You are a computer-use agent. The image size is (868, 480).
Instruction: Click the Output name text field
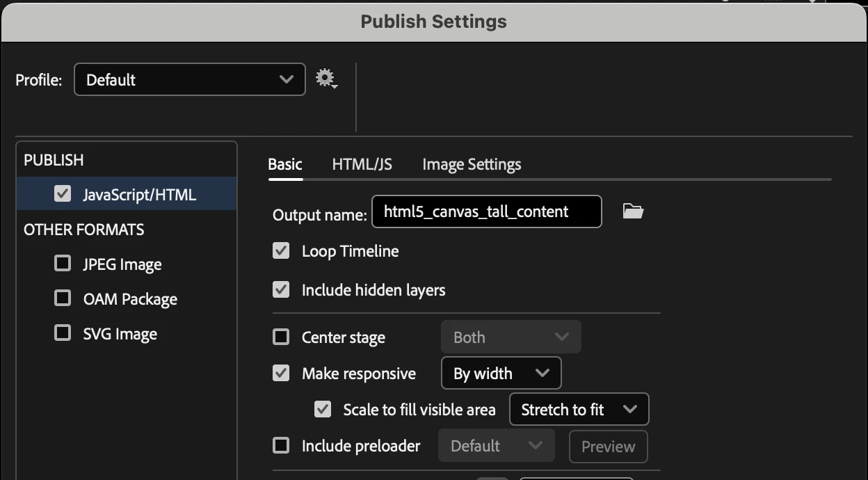click(487, 211)
